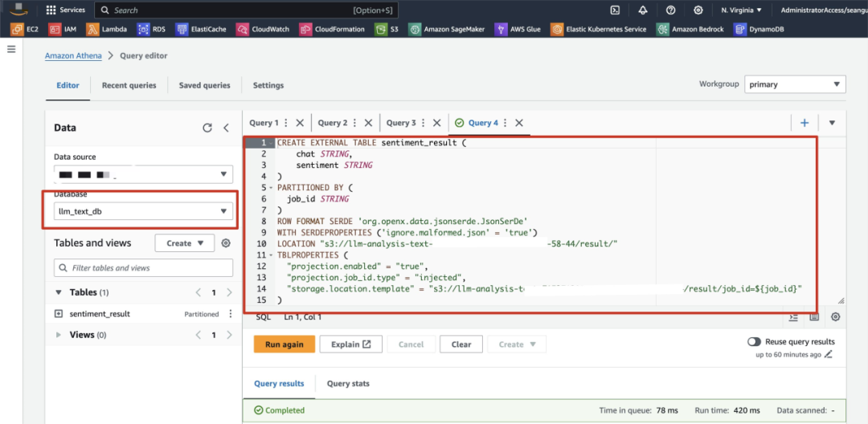This screenshot has height=424, width=868.
Task: Open the AdministratorAccess account menu
Action: click(824, 10)
